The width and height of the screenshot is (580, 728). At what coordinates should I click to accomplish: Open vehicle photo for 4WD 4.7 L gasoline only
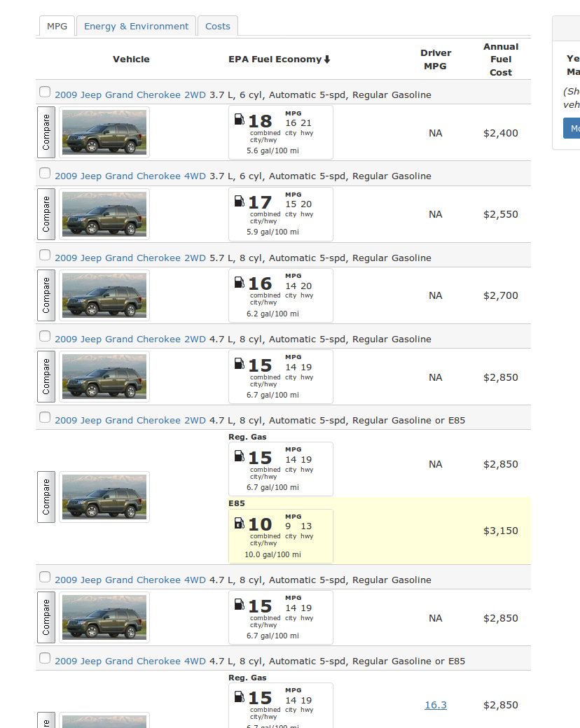click(104, 617)
